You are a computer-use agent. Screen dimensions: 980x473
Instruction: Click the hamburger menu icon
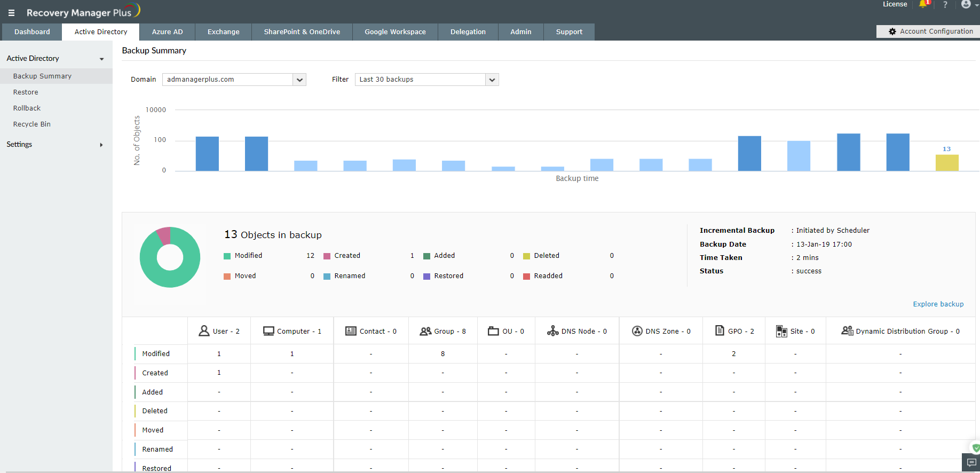point(11,13)
